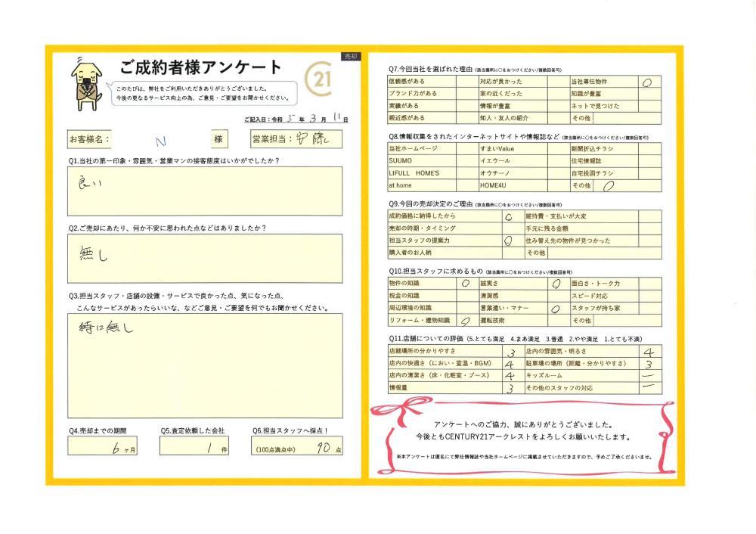
Task: Click the 売却 tag above the logo
Action: click(x=351, y=57)
